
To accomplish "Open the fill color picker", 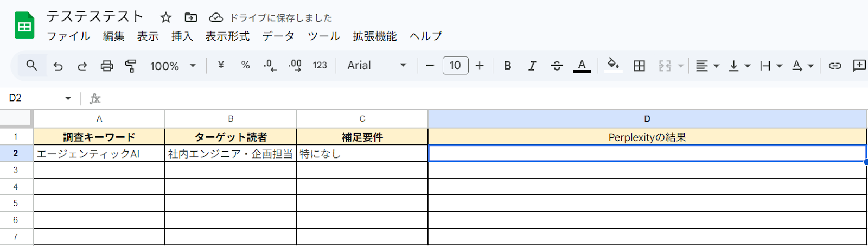I will [x=613, y=65].
